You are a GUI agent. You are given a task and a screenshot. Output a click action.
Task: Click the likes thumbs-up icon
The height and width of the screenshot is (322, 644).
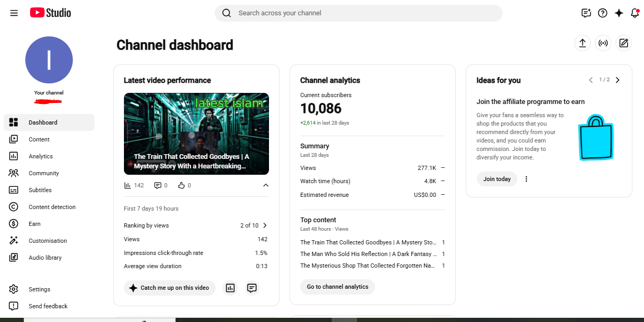click(x=181, y=185)
